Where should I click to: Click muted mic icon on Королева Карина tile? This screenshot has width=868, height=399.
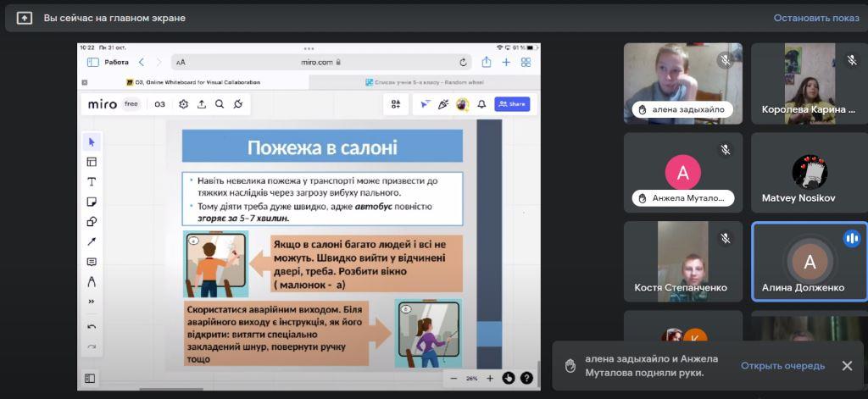point(852,60)
